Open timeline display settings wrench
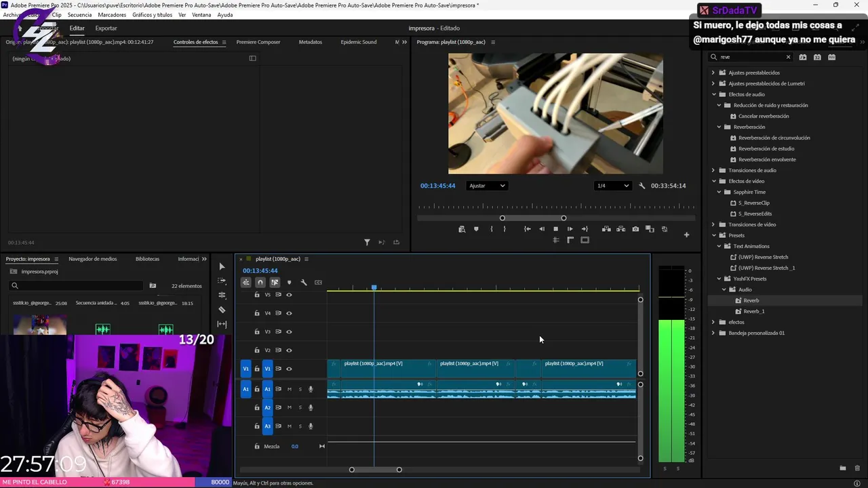Image resolution: width=868 pixels, height=488 pixels. (x=304, y=283)
